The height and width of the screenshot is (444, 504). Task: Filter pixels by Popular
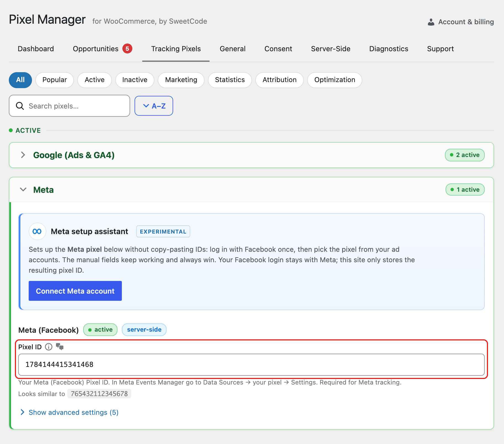(55, 80)
